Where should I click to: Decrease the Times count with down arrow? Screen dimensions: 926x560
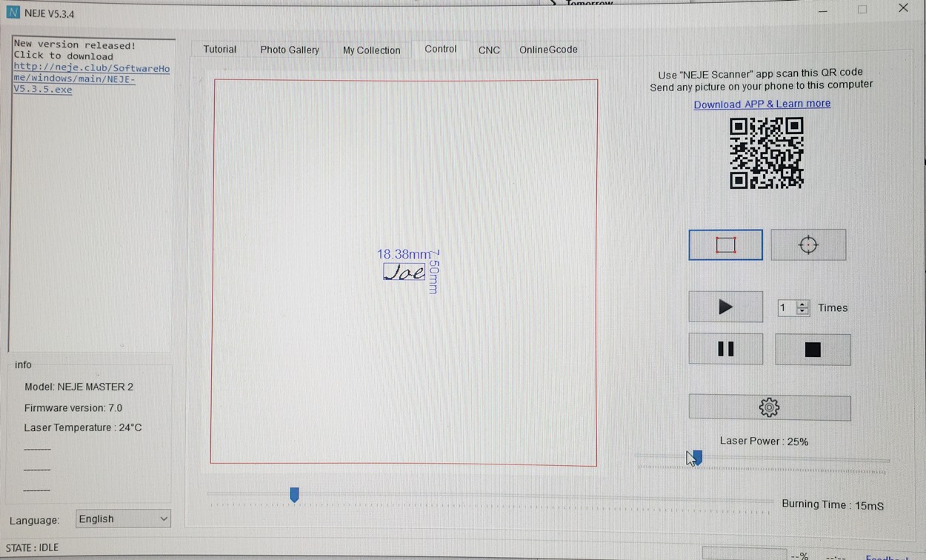click(x=802, y=312)
